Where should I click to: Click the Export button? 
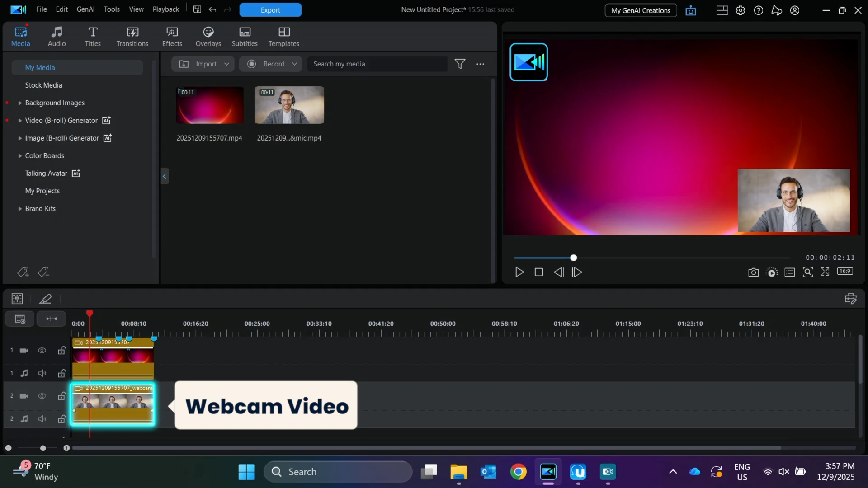pos(270,10)
